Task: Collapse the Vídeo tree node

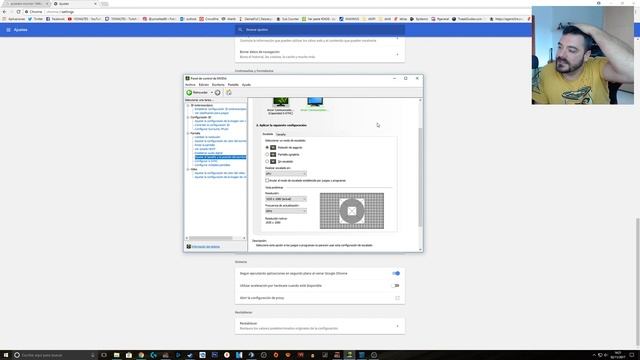Action: [x=188, y=169]
